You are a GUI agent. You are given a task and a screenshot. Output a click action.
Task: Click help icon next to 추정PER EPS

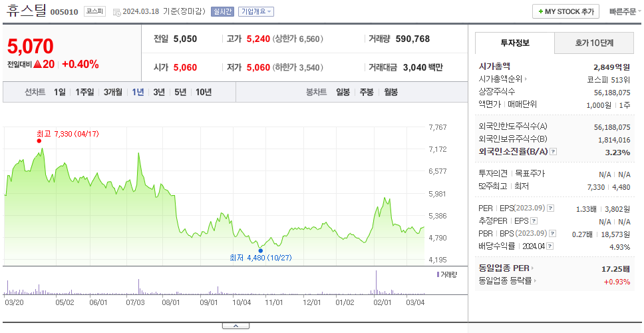[x=534, y=220]
